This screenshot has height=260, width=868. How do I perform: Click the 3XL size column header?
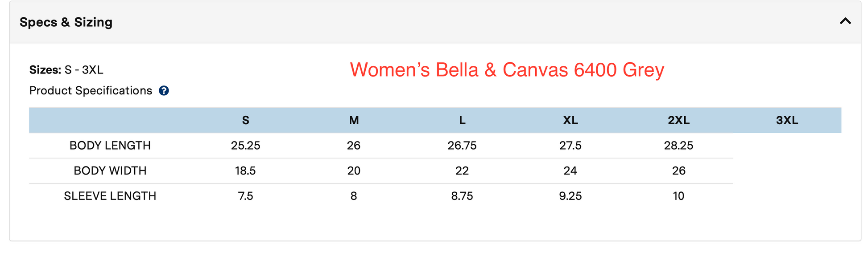(x=787, y=120)
